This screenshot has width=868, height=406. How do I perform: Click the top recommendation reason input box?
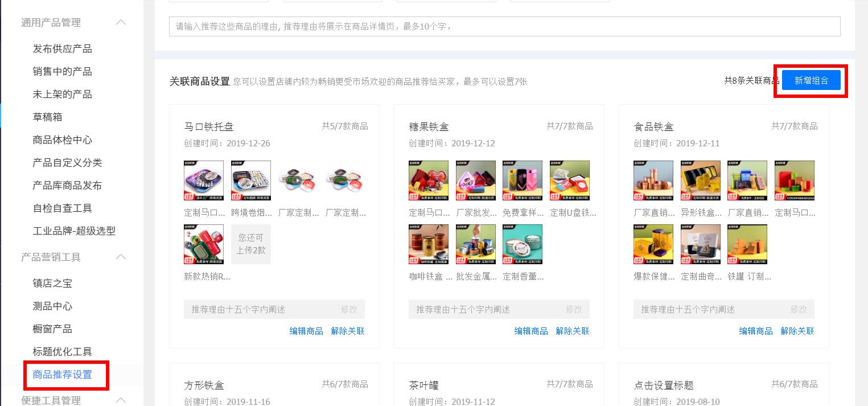(x=504, y=26)
